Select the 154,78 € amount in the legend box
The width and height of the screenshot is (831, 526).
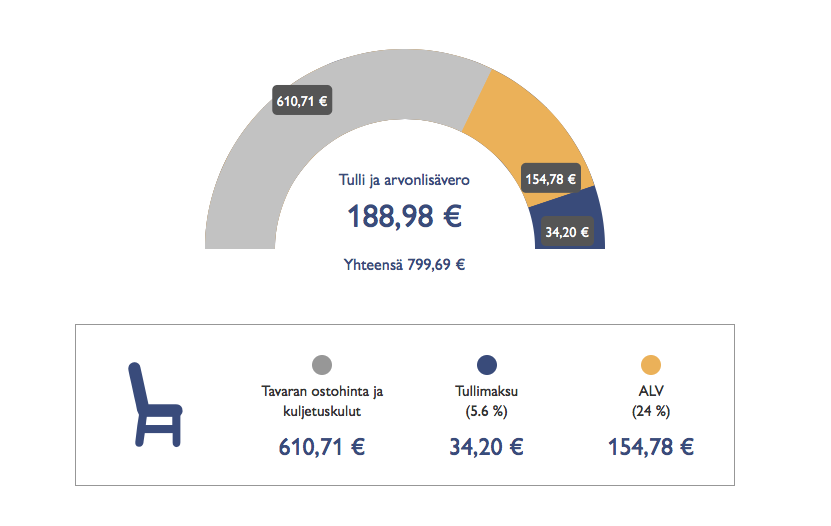[651, 446]
